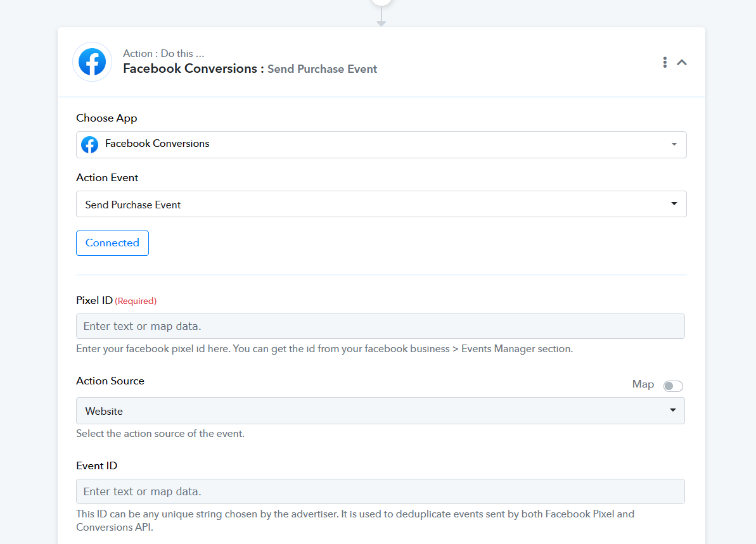Open the Choose App dropdown
The width and height of the screenshot is (756, 544).
coord(381,144)
